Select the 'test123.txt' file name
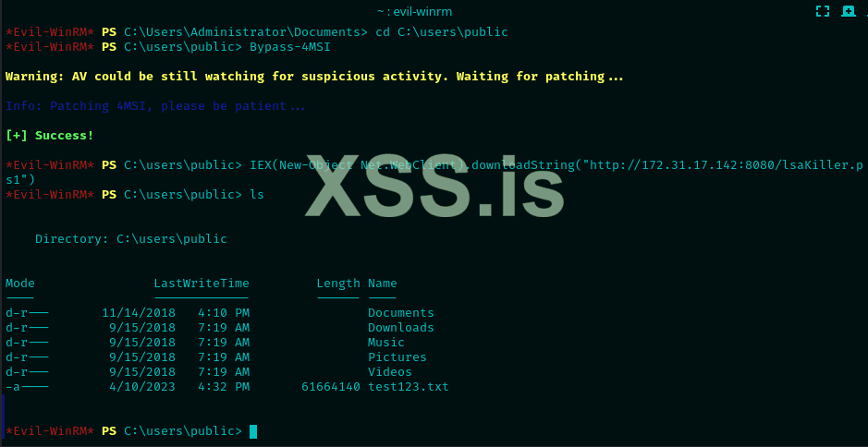The image size is (868, 447). [x=409, y=387]
